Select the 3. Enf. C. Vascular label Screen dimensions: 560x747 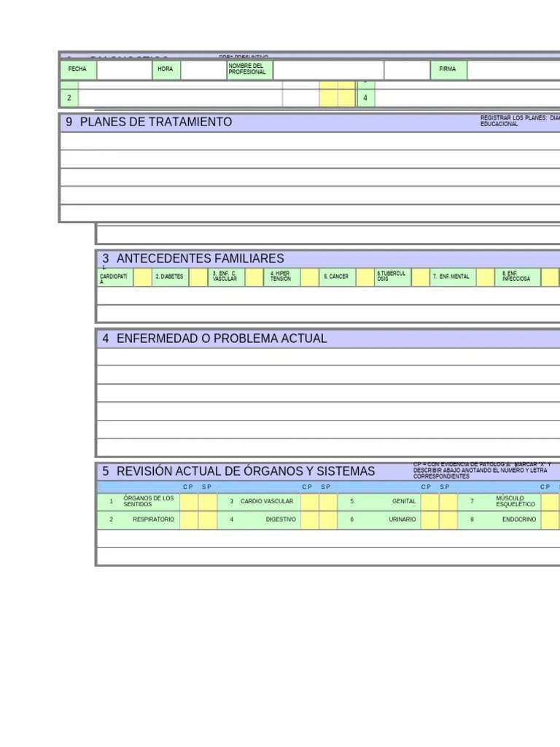(225, 276)
